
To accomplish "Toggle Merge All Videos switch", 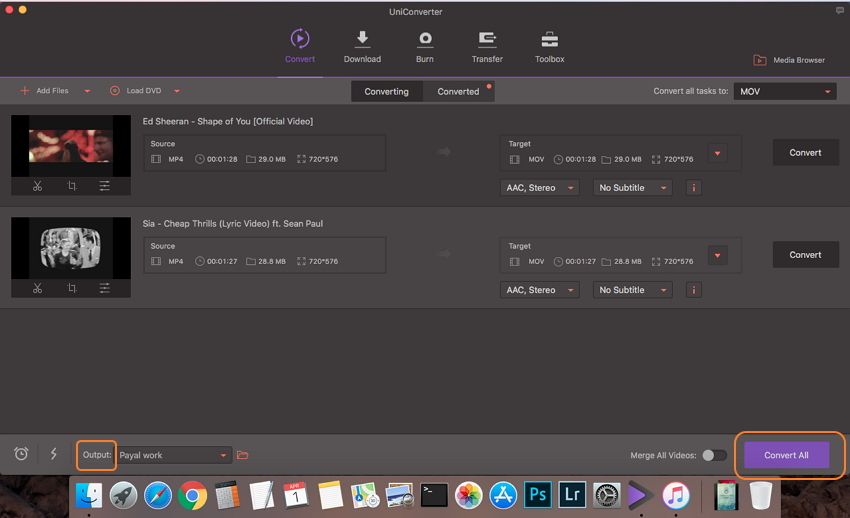I will pyautogui.click(x=714, y=455).
